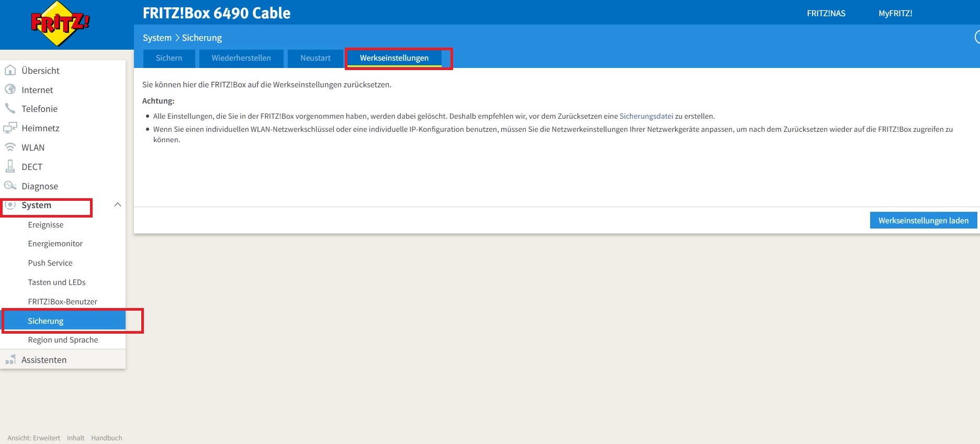The height and width of the screenshot is (444, 980).
Task: Open Assistenten menu entry
Action: pyautogui.click(x=44, y=360)
